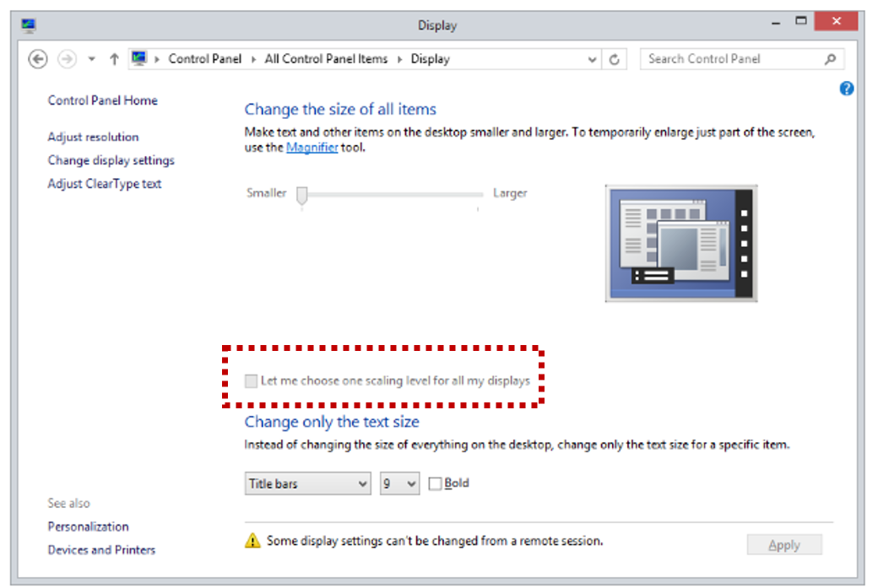This screenshot has width=878, height=588.
Task: Refresh the Display page
Action: pos(615,59)
